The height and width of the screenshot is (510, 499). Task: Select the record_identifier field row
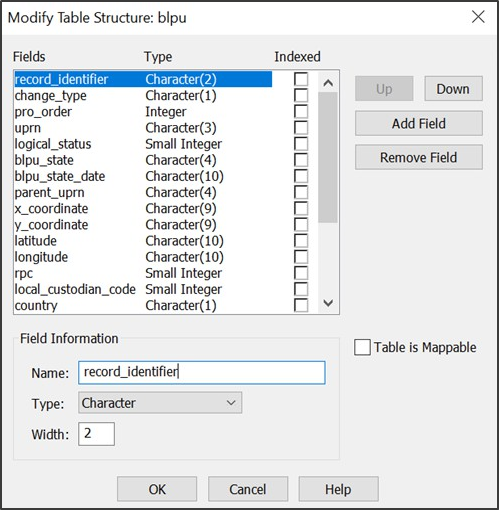click(143, 79)
